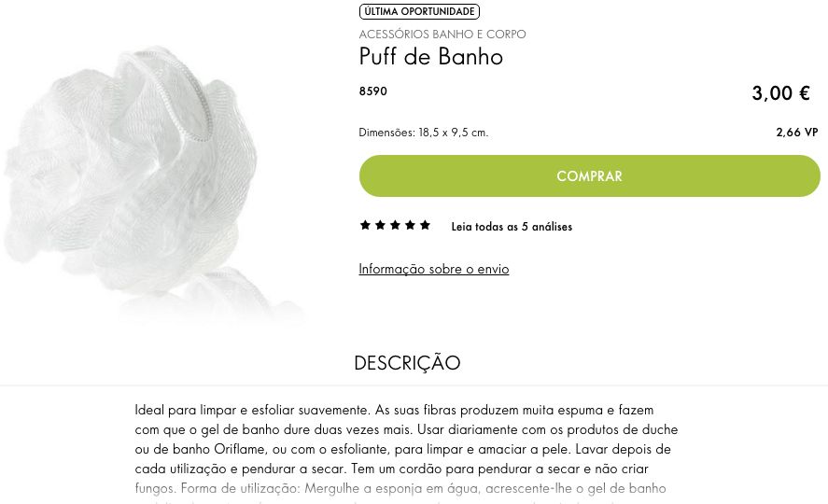Open the Informação sobre o envio link
Screen dimensions: 828x504
(x=433, y=269)
